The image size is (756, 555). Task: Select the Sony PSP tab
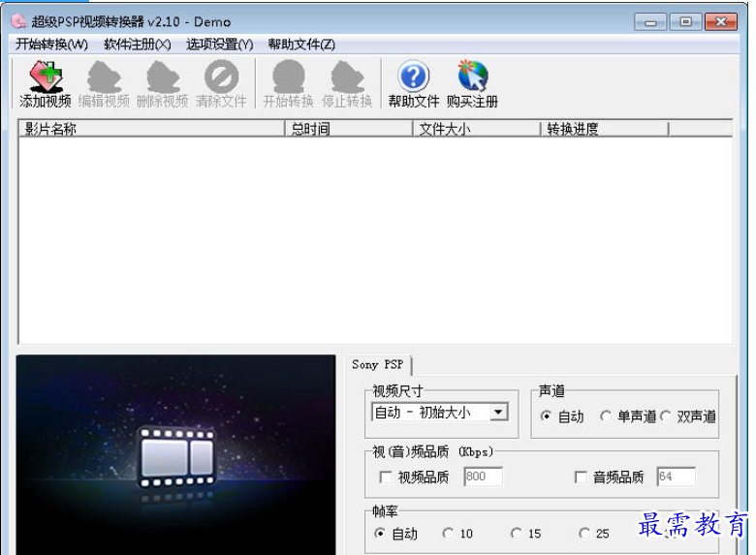(378, 365)
